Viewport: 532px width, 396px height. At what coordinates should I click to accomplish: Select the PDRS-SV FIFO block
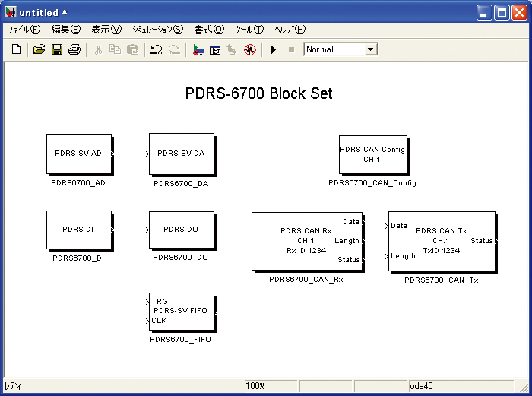182,312
